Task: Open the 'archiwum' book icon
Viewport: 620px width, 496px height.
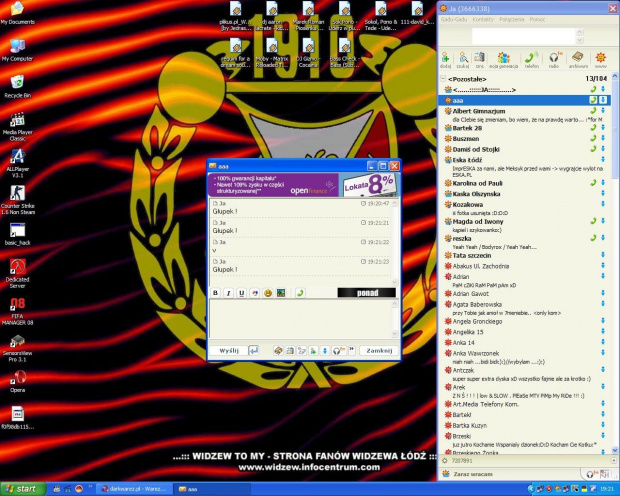Action: click(x=578, y=60)
